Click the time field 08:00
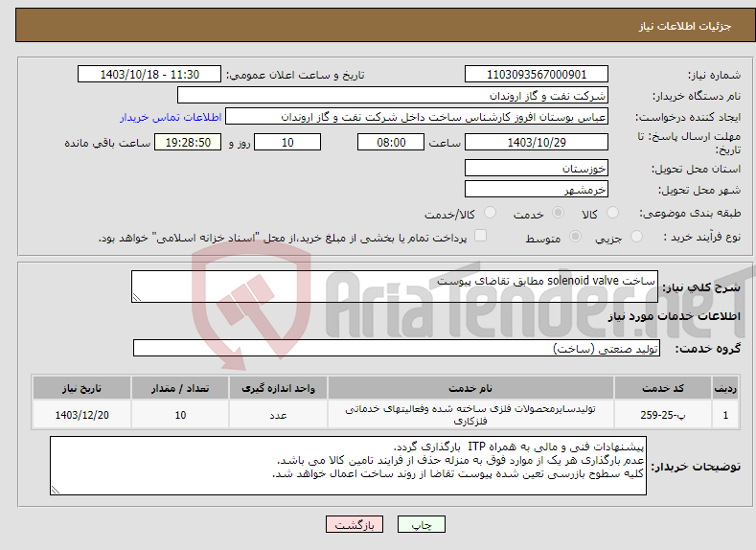Image resolution: width=756 pixels, height=550 pixels. point(391,142)
